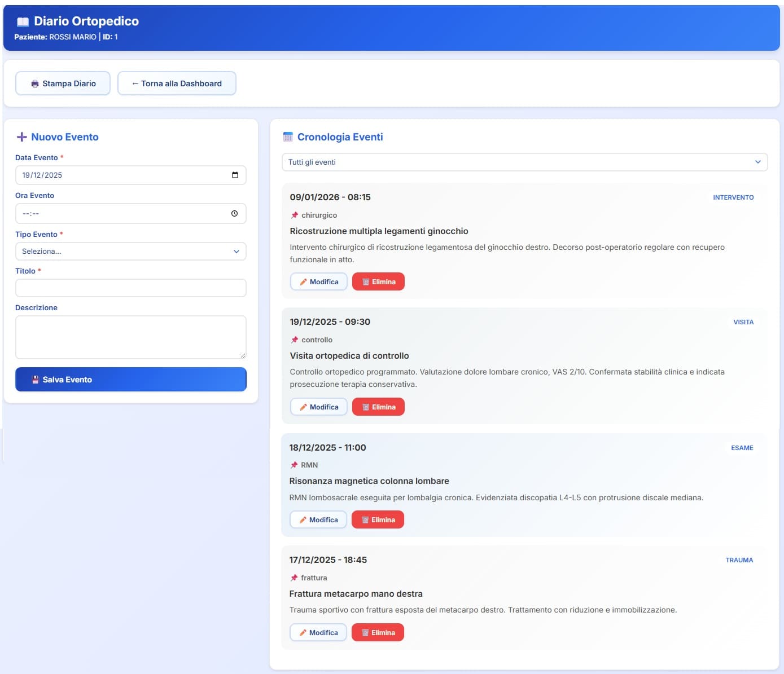Delete the Frattura metacarpo mano destra event
Screen dimensions: 784x674
click(378, 633)
